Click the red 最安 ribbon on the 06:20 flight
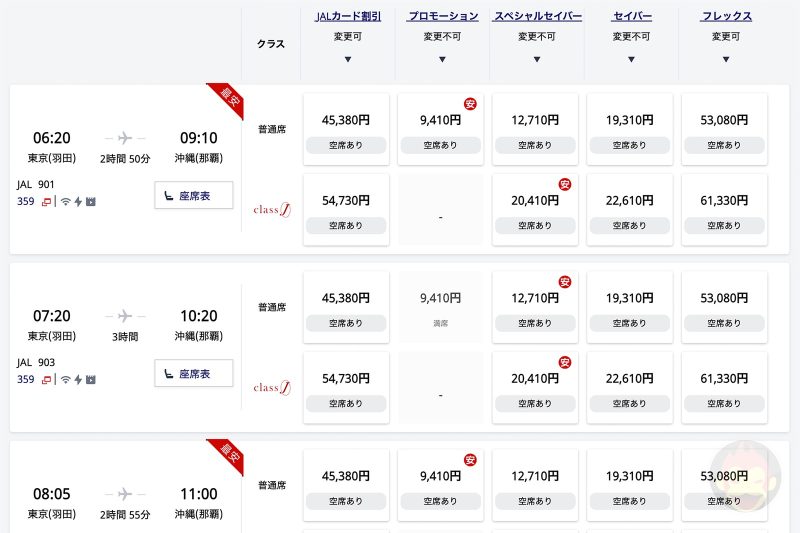800x533 pixels. point(227,100)
